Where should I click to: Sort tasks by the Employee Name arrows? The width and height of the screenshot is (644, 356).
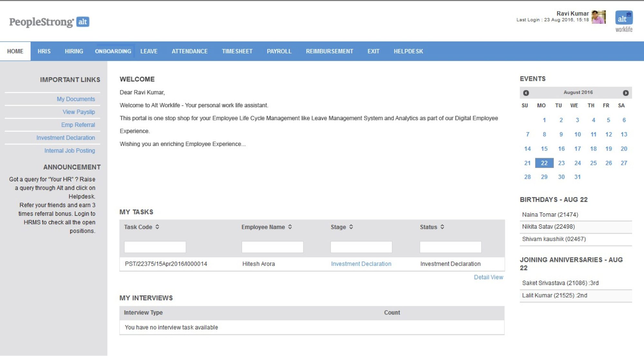290,227
